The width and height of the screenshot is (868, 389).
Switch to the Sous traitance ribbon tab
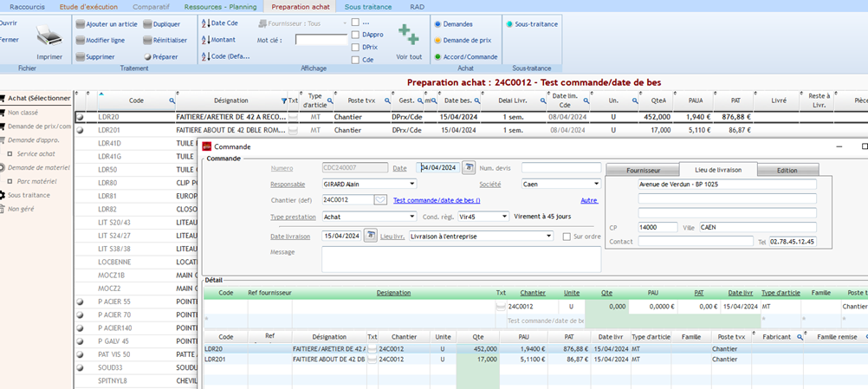click(367, 6)
